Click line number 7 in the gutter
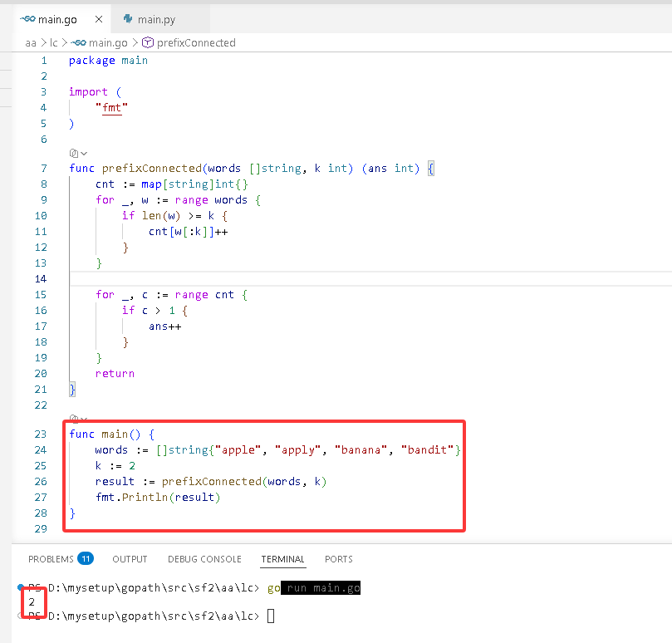The width and height of the screenshot is (672, 643). point(44,169)
